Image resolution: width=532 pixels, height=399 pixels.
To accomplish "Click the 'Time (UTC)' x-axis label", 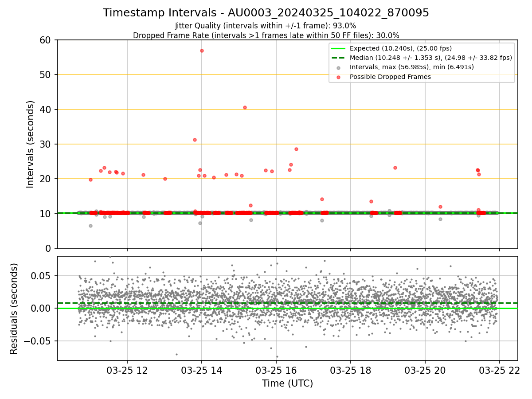I will pyautogui.click(x=287, y=383).
